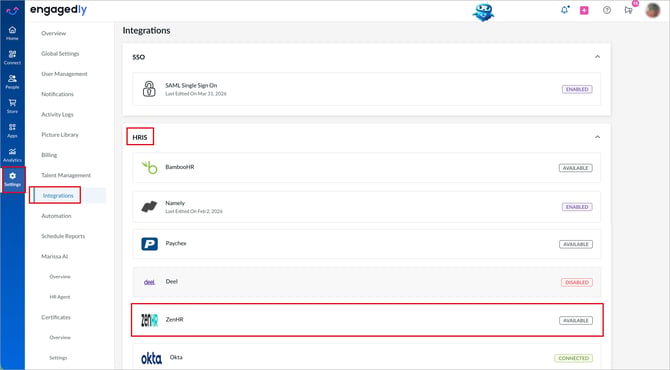Click the BambooHR logo icon
The height and width of the screenshot is (370, 670).
[150, 167]
